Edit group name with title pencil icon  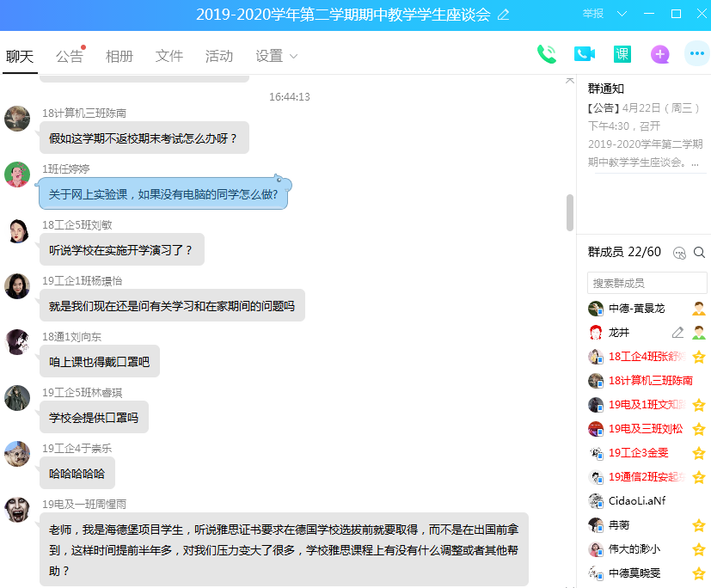click(x=504, y=15)
